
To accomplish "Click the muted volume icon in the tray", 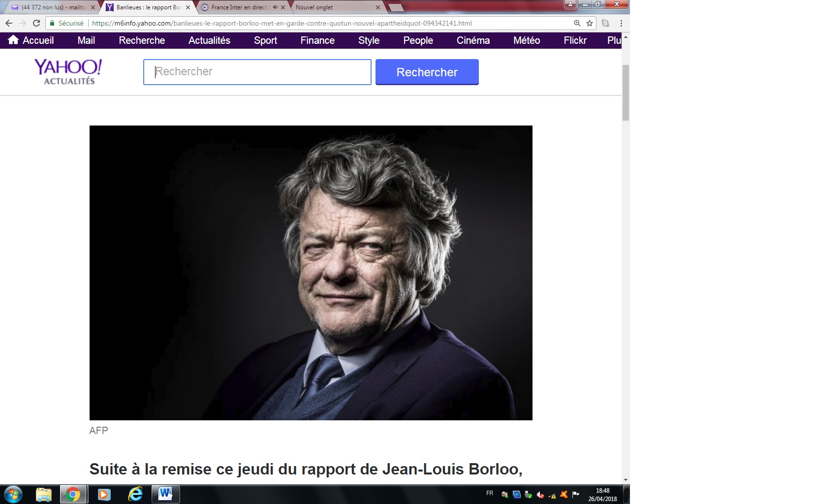I will [540, 495].
